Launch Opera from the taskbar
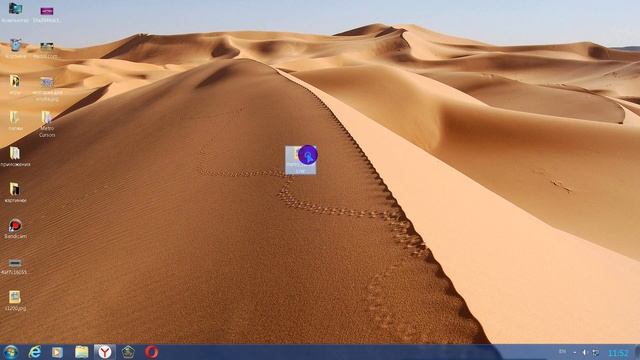This screenshot has height=360, width=640. pyautogui.click(x=151, y=352)
